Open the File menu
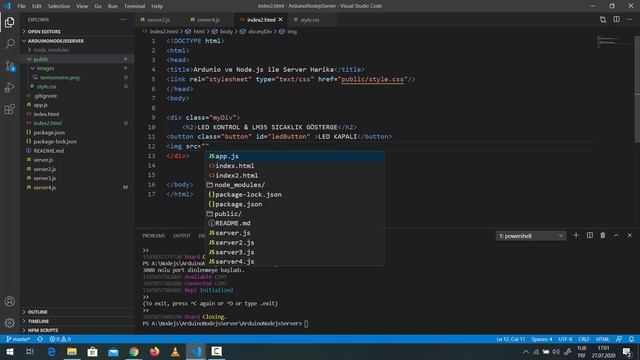Image resolution: width=640 pixels, height=360 pixels. click(x=22, y=6)
